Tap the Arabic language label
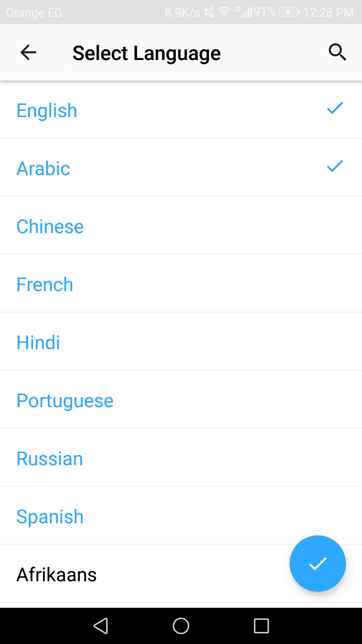 coord(44,169)
